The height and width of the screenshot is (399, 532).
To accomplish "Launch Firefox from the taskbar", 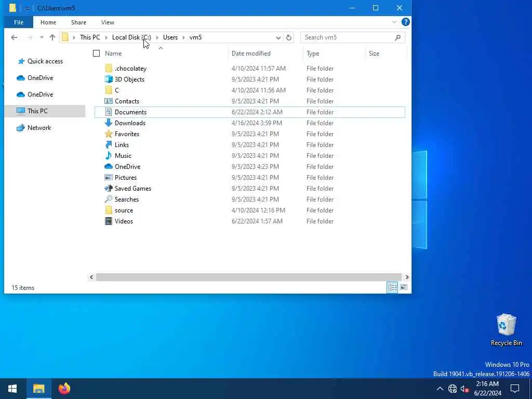I will point(64,389).
